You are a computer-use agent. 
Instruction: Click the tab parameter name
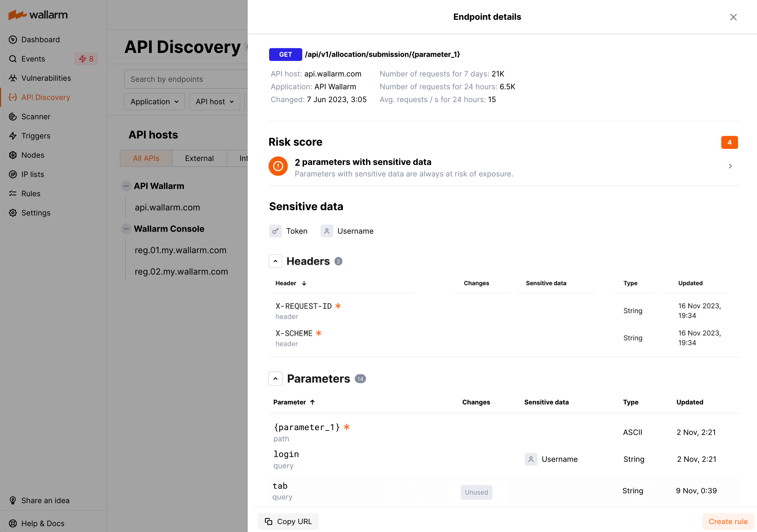coord(280,486)
